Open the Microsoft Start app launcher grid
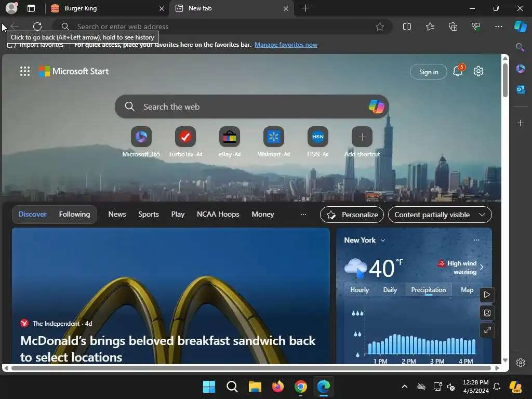This screenshot has width=532, height=399. coord(25,71)
